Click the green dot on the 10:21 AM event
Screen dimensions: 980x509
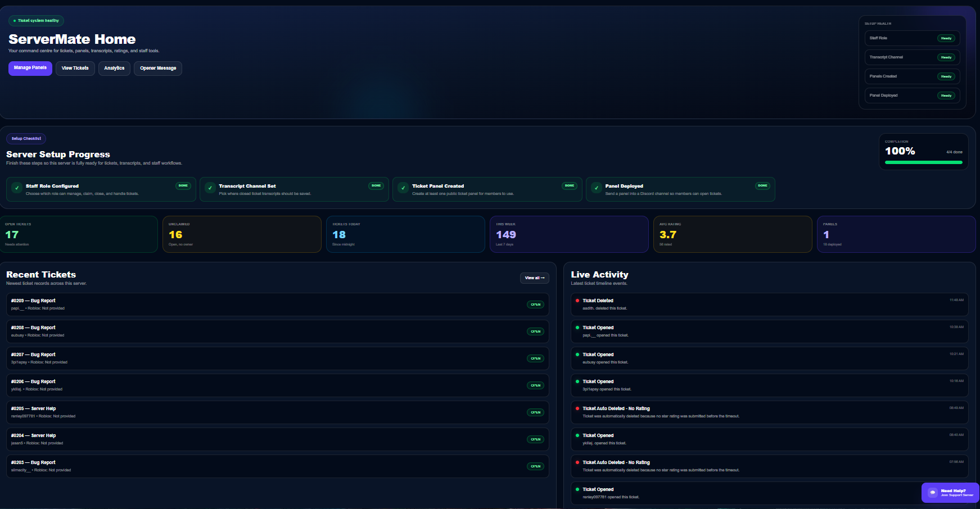(x=577, y=355)
